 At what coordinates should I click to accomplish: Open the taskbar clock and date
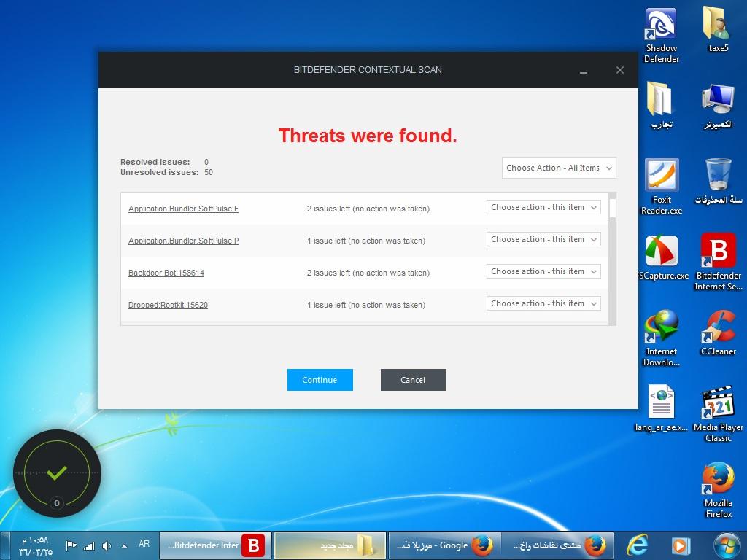(x=35, y=546)
